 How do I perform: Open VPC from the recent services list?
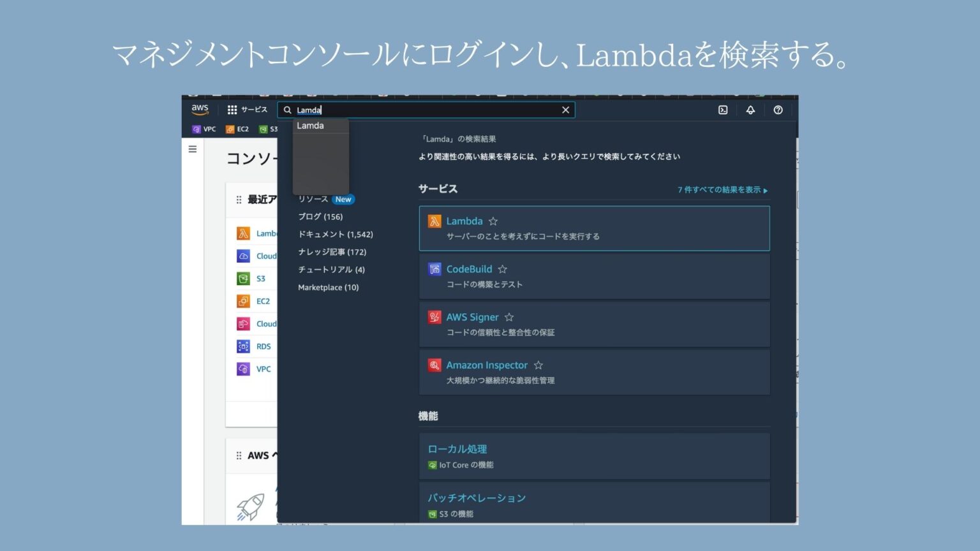[x=262, y=369]
